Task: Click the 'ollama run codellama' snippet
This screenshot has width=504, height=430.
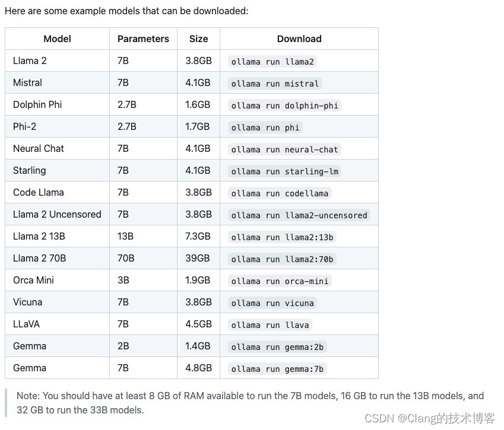Action: pos(280,193)
